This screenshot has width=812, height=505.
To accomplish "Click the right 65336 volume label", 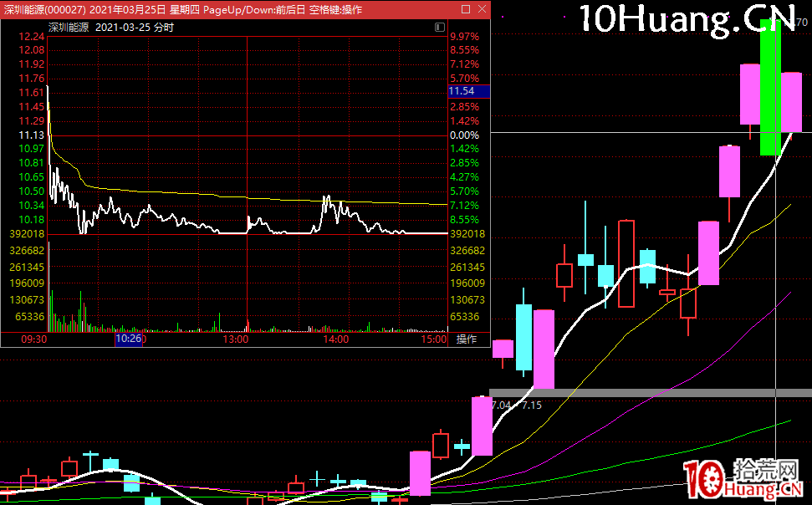I will (x=464, y=317).
